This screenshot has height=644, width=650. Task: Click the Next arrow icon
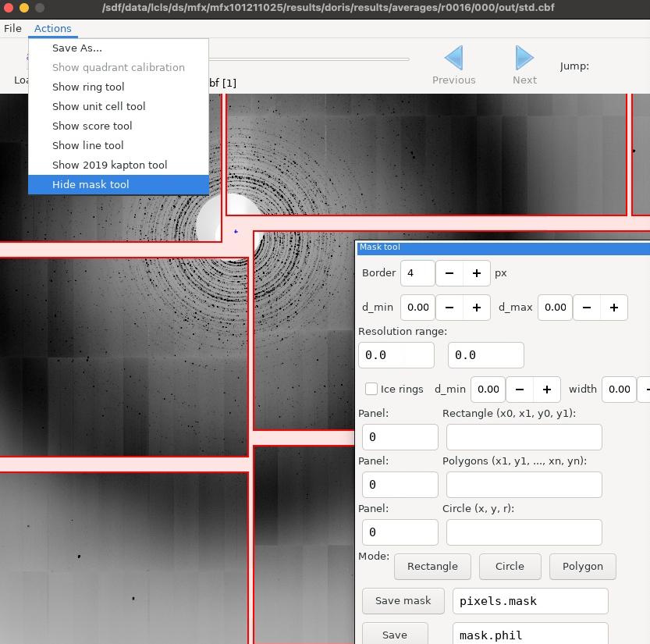pyautogui.click(x=524, y=58)
